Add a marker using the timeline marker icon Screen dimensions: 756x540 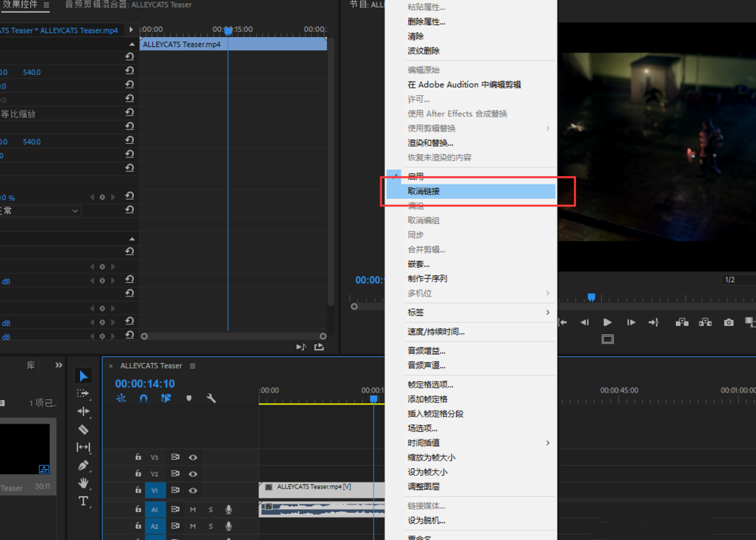coord(189,398)
